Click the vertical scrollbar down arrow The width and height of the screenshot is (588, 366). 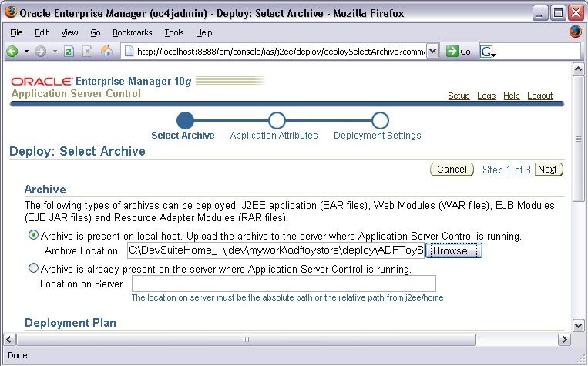(x=578, y=325)
